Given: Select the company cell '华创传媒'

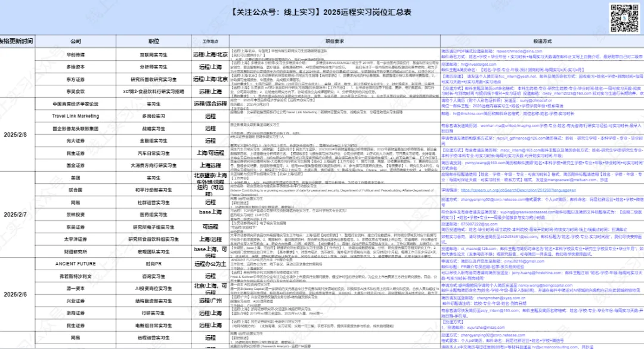Looking at the screenshot, I should pyautogui.click(x=76, y=55).
